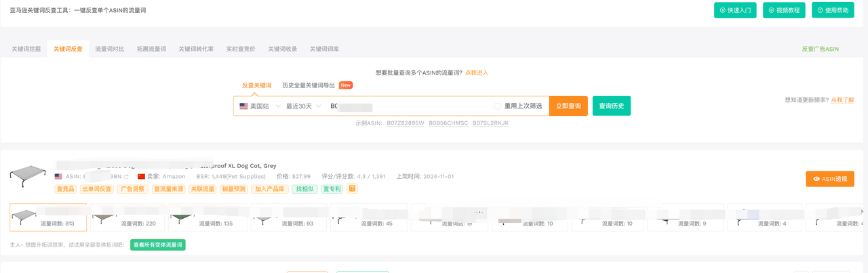The width and height of the screenshot is (868, 273).
Task: Open the 最近30天 time range dropdown
Action: (303, 106)
